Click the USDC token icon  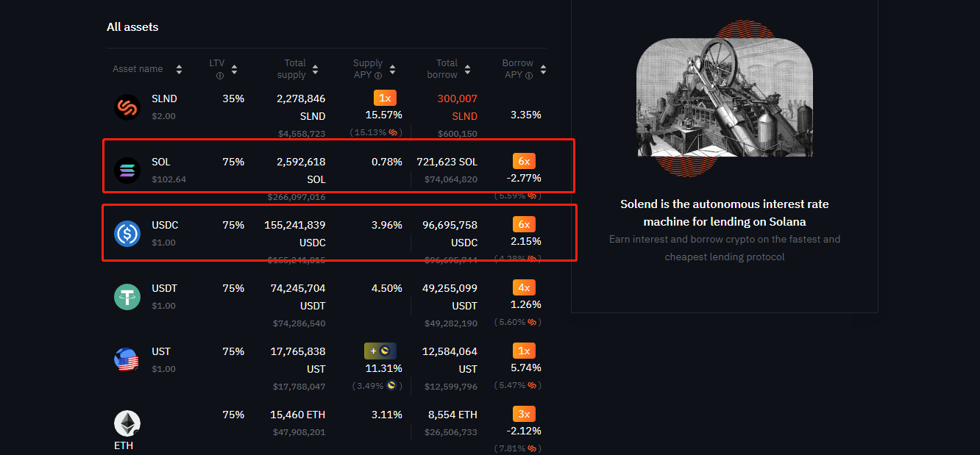click(127, 234)
